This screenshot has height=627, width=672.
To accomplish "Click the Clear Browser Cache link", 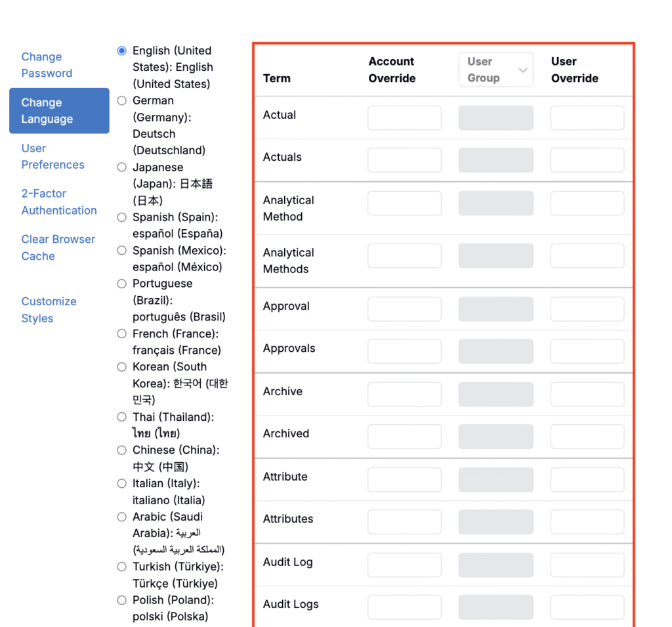I will pyautogui.click(x=58, y=248).
